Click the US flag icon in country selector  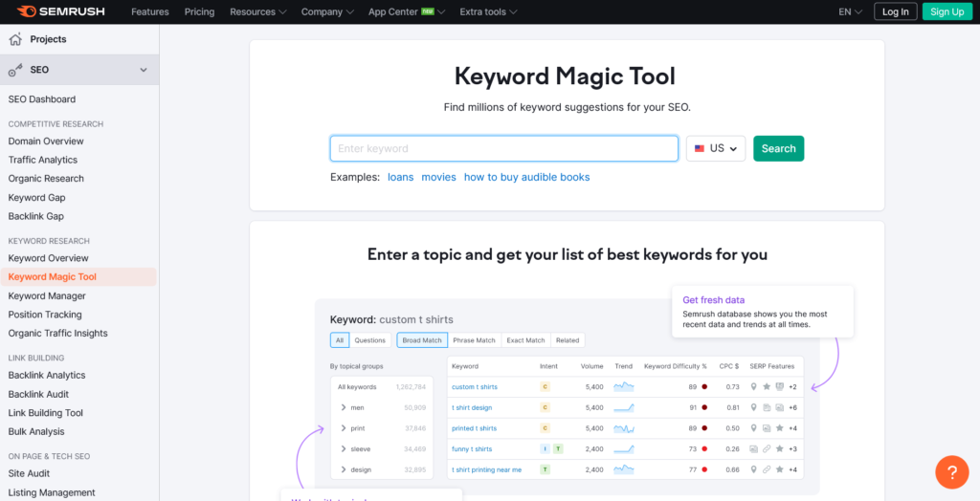click(700, 149)
